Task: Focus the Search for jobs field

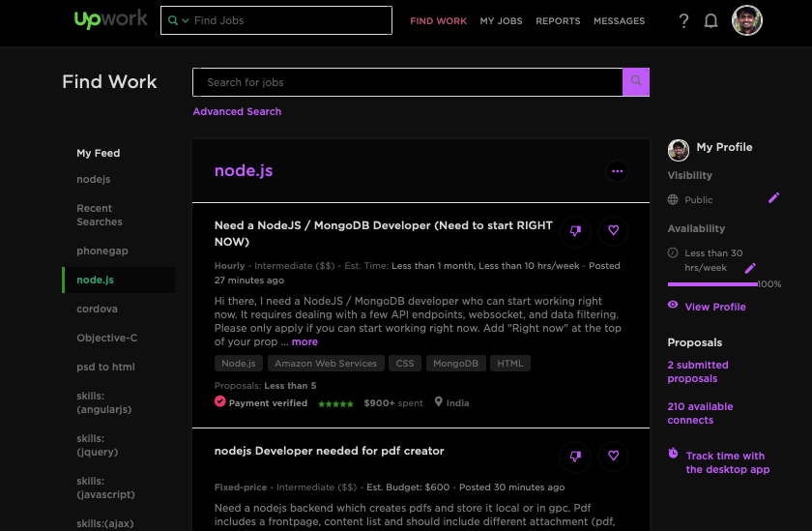Action: click(408, 82)
